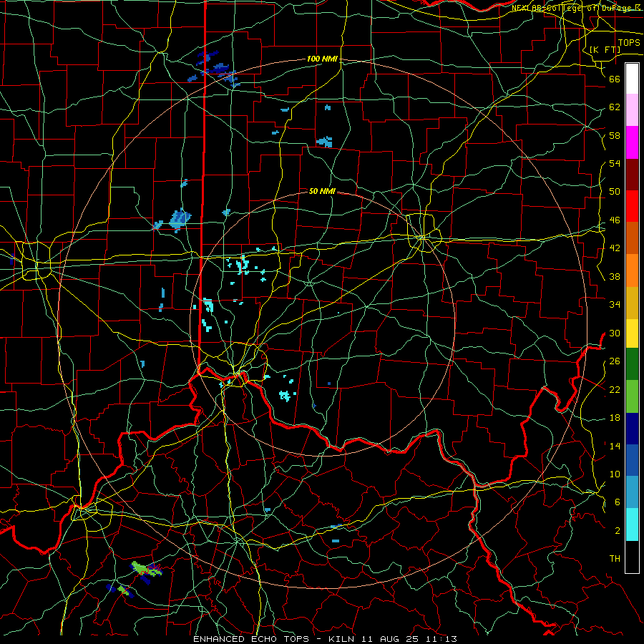The width and height of the screenshot is (644, 644).
Task: Click the "14" scale value
Action: click(615, 446)
